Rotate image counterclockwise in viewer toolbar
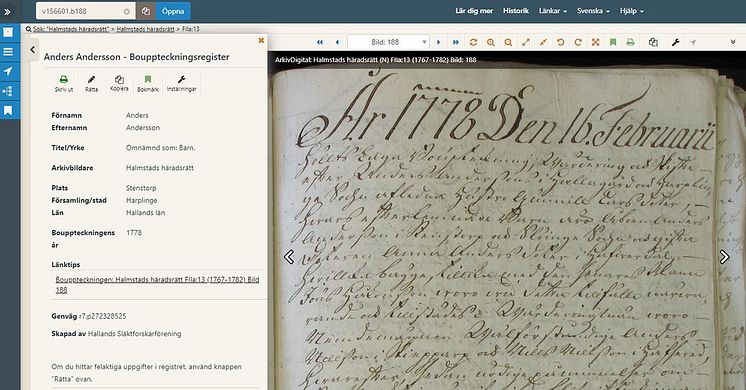The image size is (746, 390). [x=560, y=42]
